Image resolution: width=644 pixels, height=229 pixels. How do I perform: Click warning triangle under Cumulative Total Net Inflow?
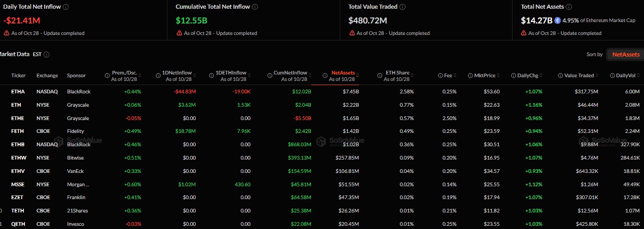click(x=179, y=33)
